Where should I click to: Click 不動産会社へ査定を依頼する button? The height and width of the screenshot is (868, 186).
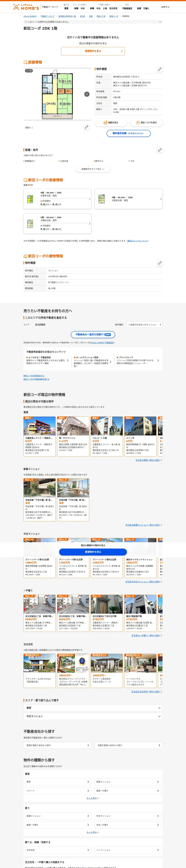coord(93,335)
